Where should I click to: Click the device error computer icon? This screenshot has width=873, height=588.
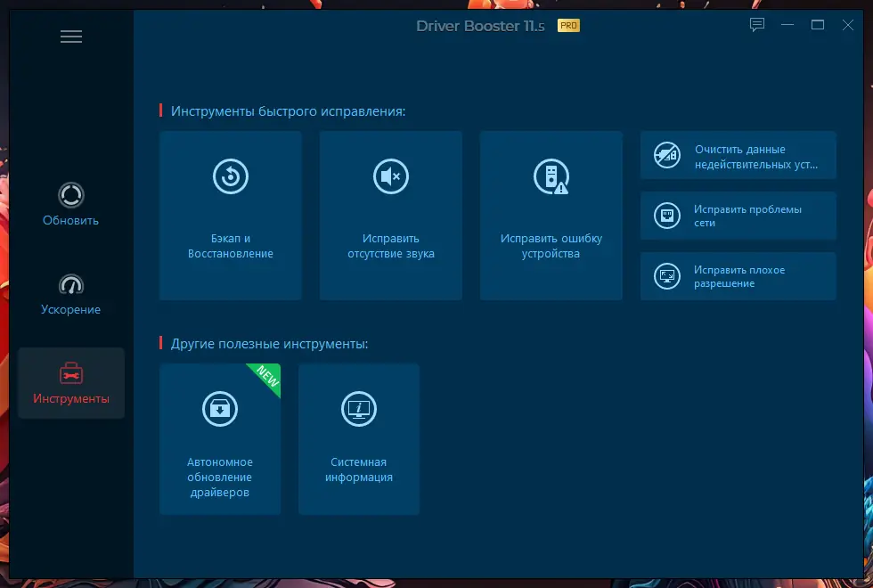click(x=551, y=176)
